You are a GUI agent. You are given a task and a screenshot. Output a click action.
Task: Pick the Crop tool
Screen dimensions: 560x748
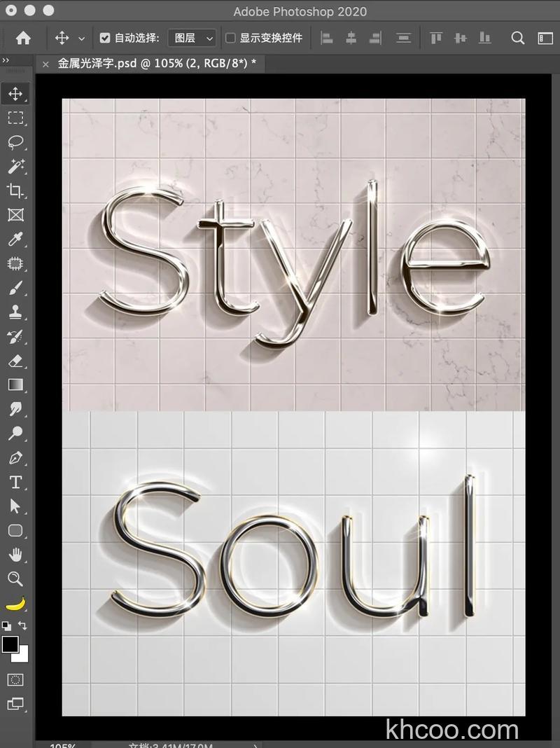[15, 191]
